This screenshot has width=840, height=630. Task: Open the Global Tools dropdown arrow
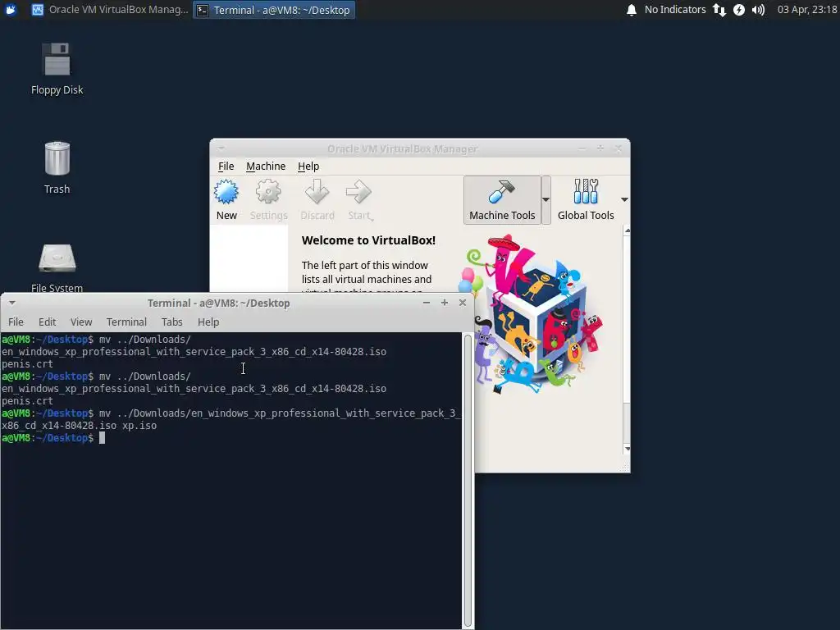pyautogui.click(x=624, y=199)
